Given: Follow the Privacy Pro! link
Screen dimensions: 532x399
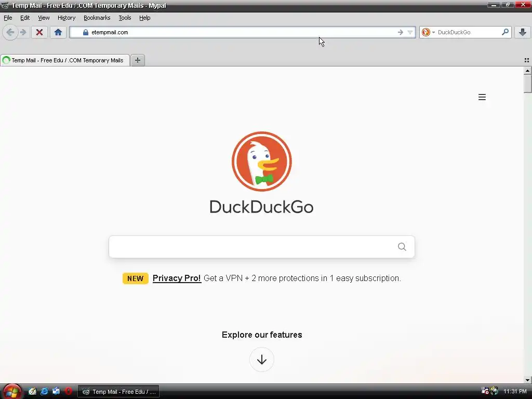Looking at the screenshot, I should coord(177,278).
